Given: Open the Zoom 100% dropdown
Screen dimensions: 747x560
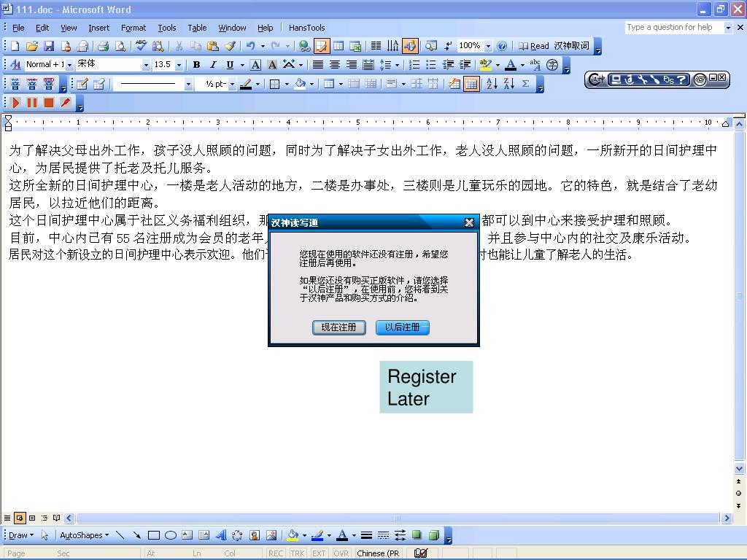Looking at the screenshot, I should click(x=488, y=46).
